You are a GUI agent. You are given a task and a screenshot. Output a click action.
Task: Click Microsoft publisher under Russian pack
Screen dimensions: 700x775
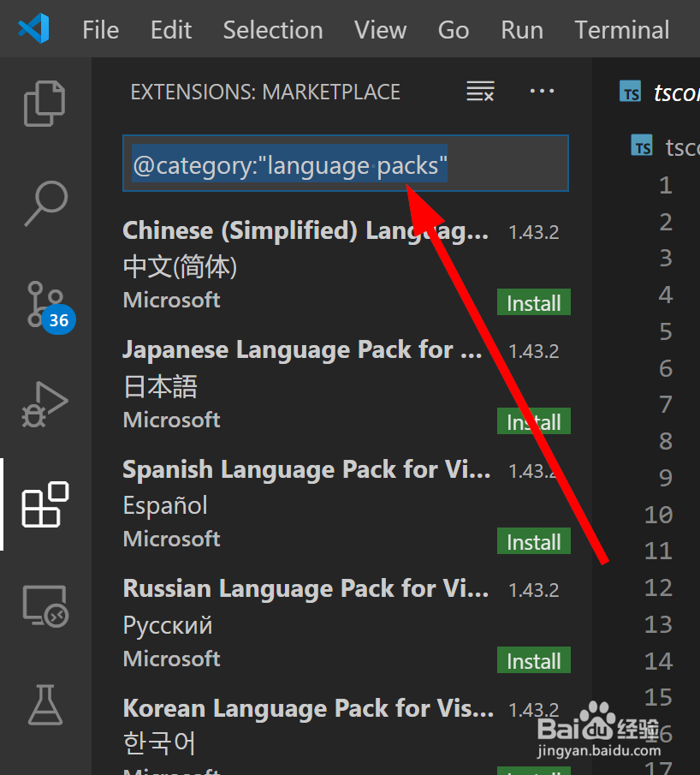(x=171, y=659)
